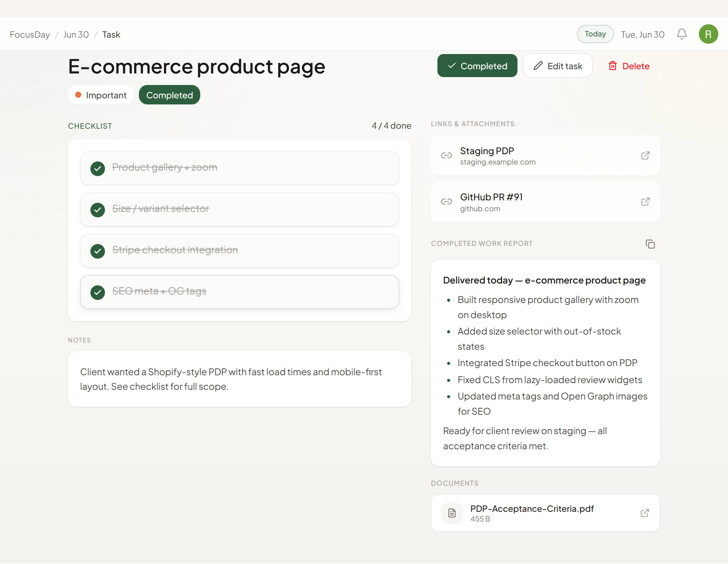Delete this task

[629, 66]
